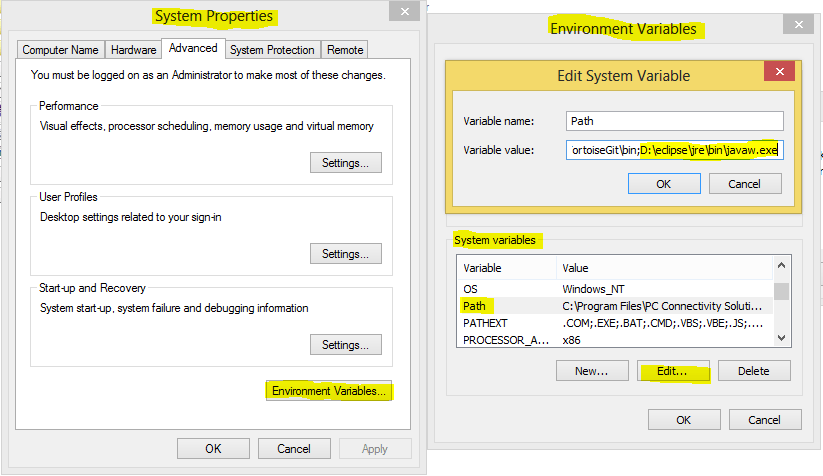Click the Variable column header
823x476 pixels.
[x=507, y=268]
